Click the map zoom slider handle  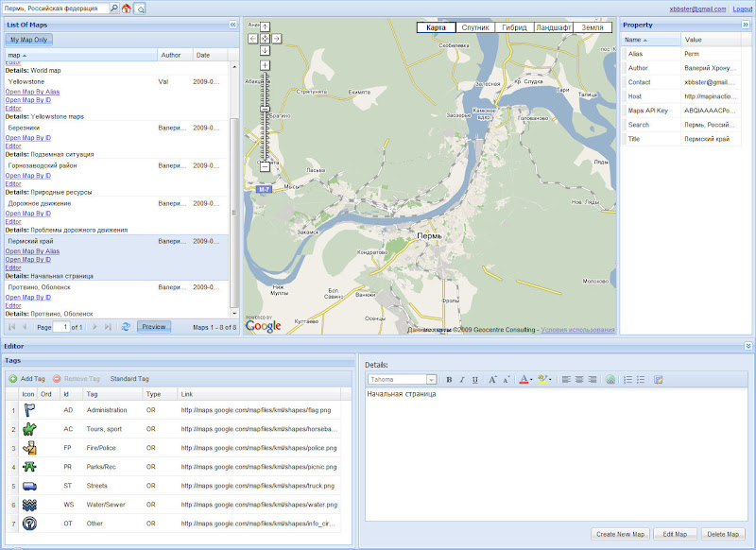tap(265, 110)
